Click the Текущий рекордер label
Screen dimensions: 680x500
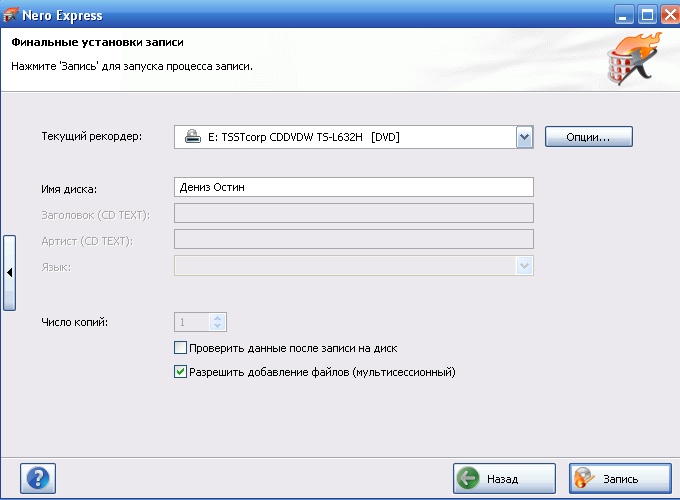pos(92,136)
